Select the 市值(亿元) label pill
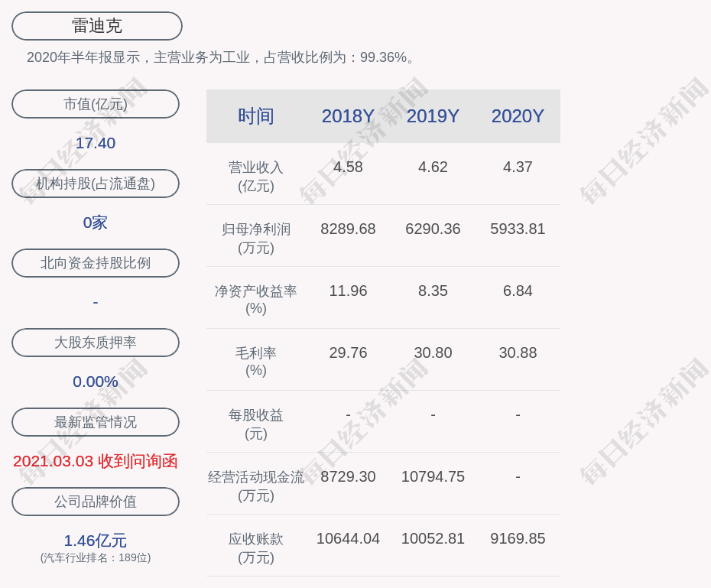Viewport: 711px width, 588px height. (96, 104)
